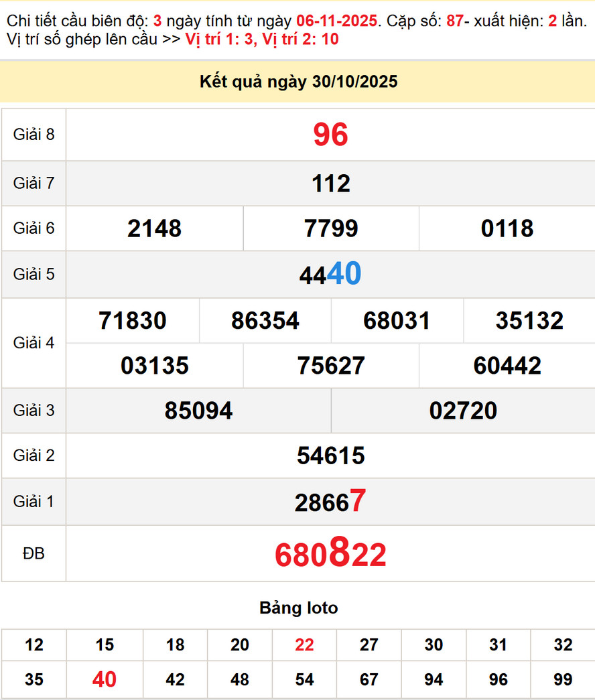595x700 pixels.
Task: Click number 2148 in Giải 6 row
Action: point(154,228)
